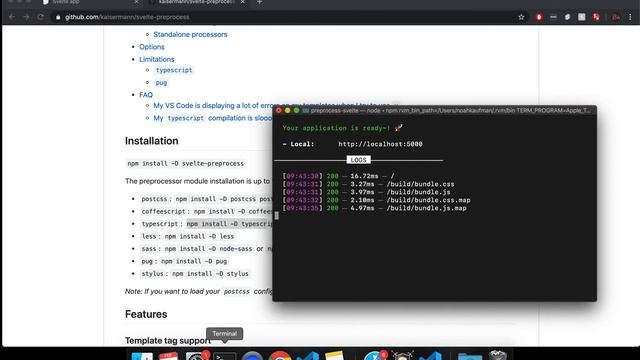Go back using the browser back arrow
This screenshot has height=360, width=640.
point(12,17)
